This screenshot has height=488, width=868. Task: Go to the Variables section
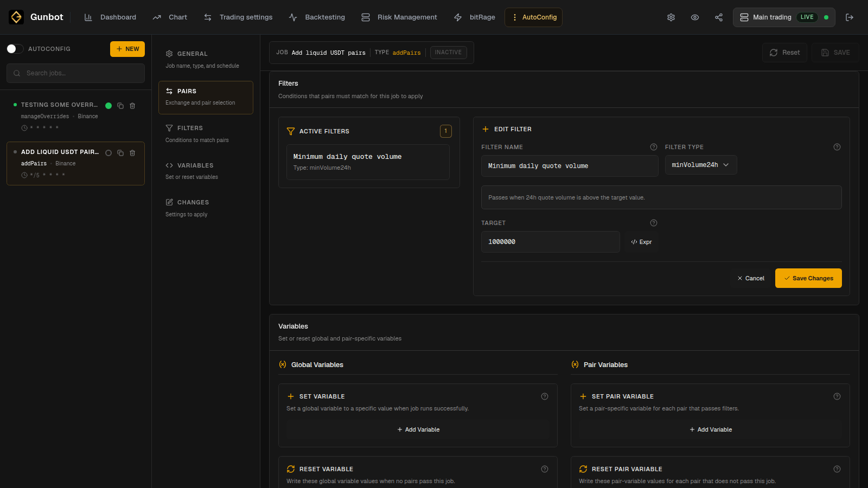[x=206, y=171]
